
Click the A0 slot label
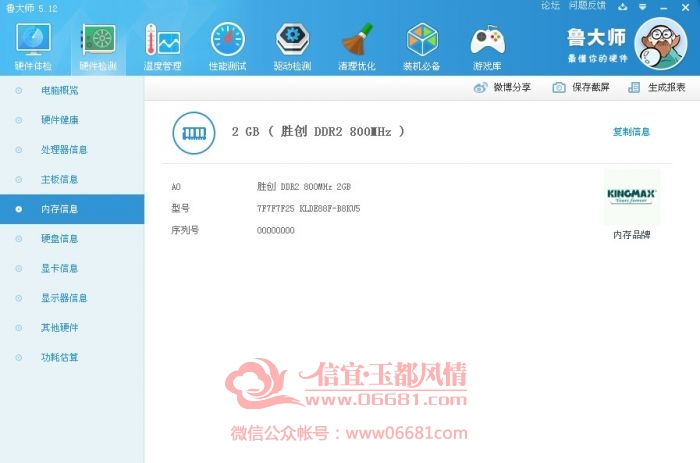(176, 187)
